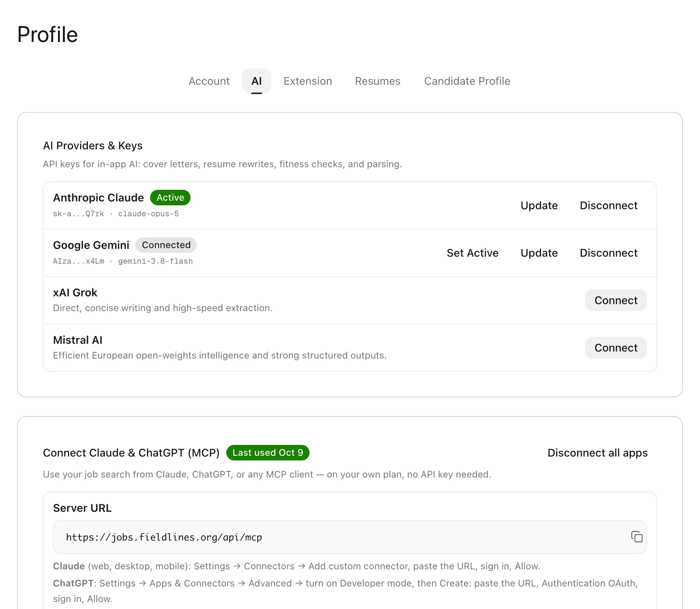Image resolution: width=700 pixels, height=609 pixels.
Task: Click the gemini-3.8-flash model name
Action: [x=156, y=261]
